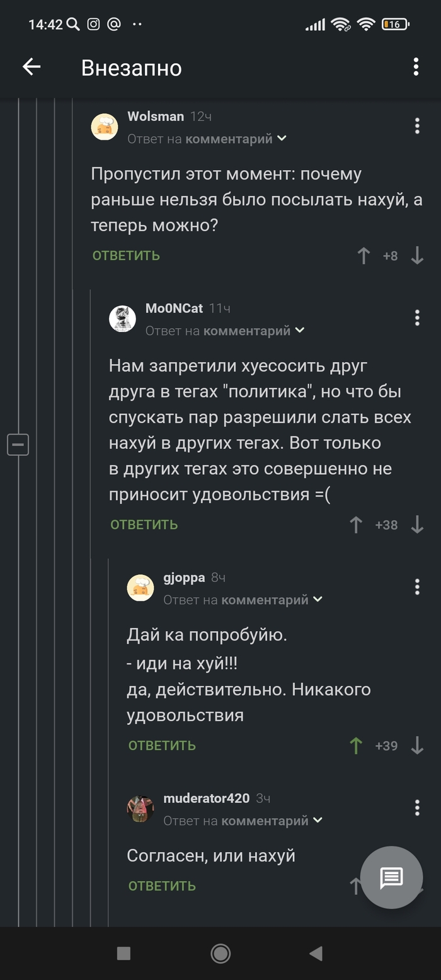Downvote Mo0NCat's comment
The width and height of the screenshot is (441, 980).
coord(417,525)
